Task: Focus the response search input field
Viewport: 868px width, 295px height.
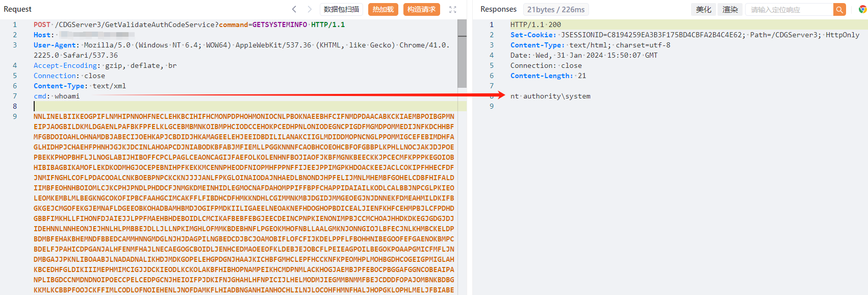Action: click(x=789, y=9)
